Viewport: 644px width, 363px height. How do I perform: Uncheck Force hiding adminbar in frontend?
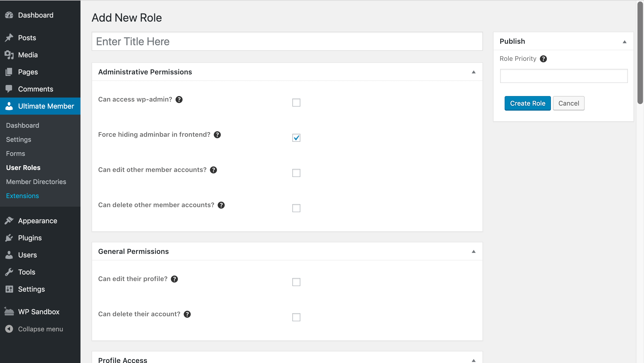point(296,138)
